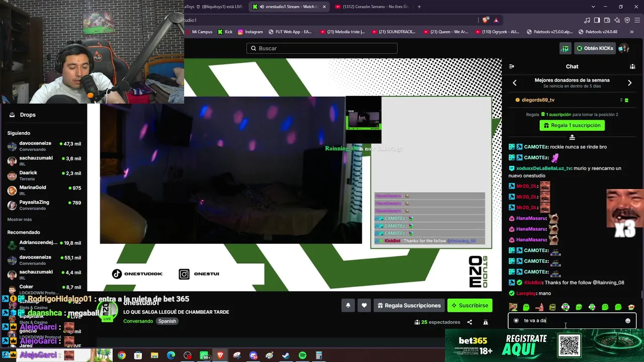
Task: Open the Brave Wallet icon
Action: tap(607, 20)
